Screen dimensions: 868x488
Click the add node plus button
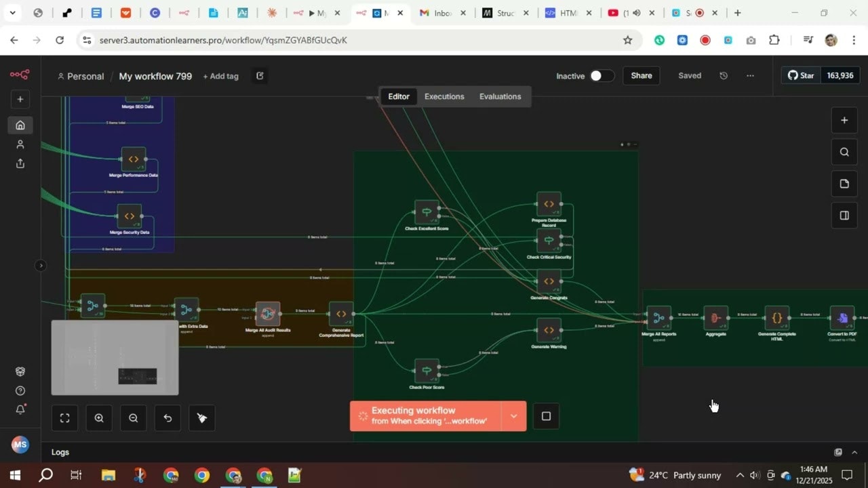click(x=844, y=120)
